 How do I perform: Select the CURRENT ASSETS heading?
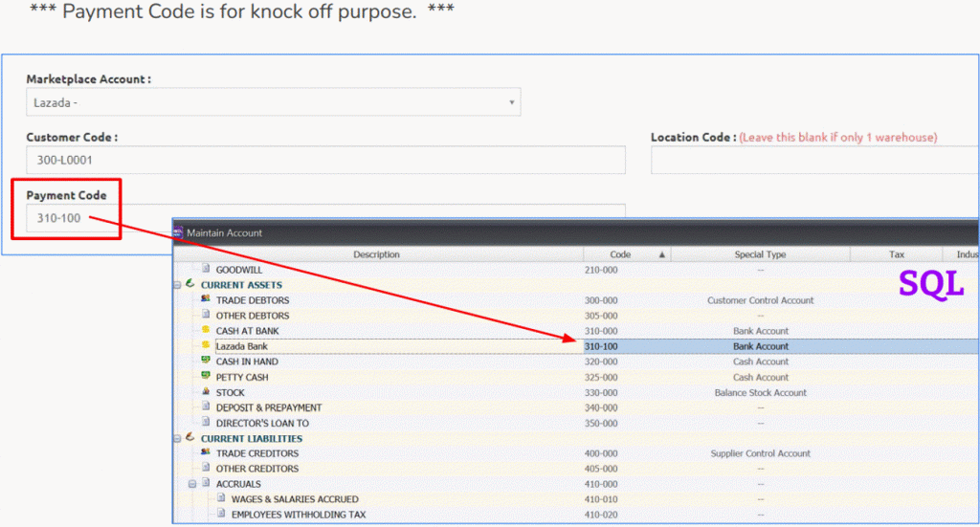pos(241,285)
